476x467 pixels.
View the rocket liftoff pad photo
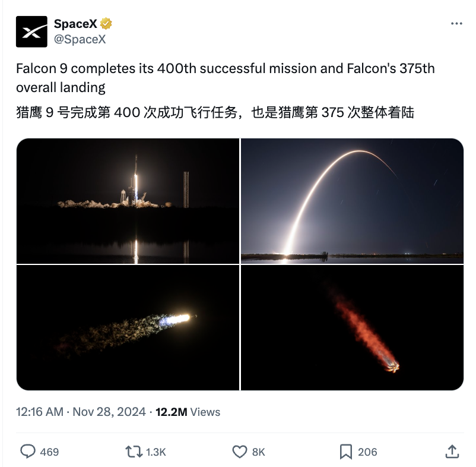(128, 201)
